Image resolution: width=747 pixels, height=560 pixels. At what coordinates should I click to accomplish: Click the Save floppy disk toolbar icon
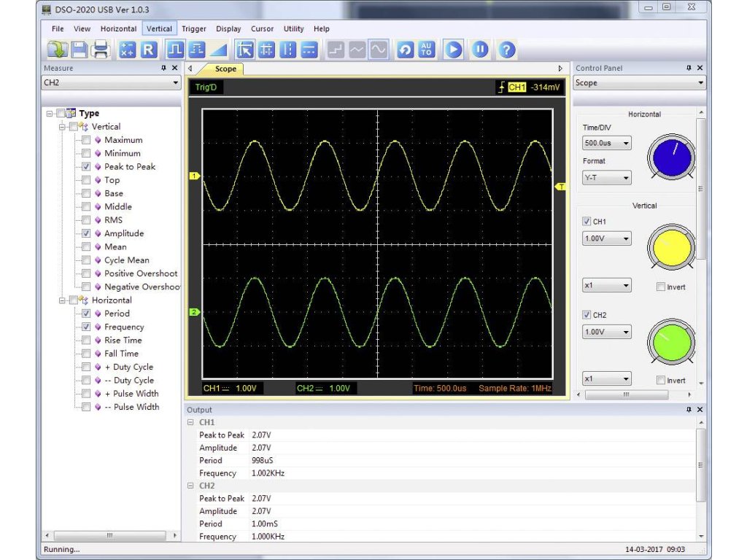point(79,50)
